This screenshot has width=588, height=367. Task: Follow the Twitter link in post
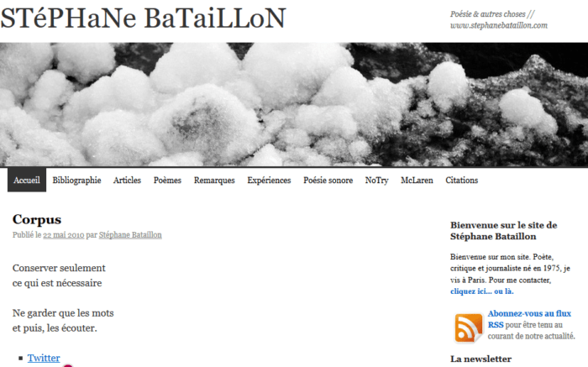pyautogui.click(x=44, y=358)
